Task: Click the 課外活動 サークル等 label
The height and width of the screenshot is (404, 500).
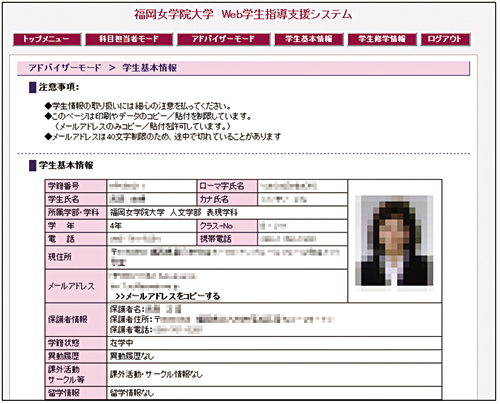Action: pyautogui.click(x=76, y=375)
